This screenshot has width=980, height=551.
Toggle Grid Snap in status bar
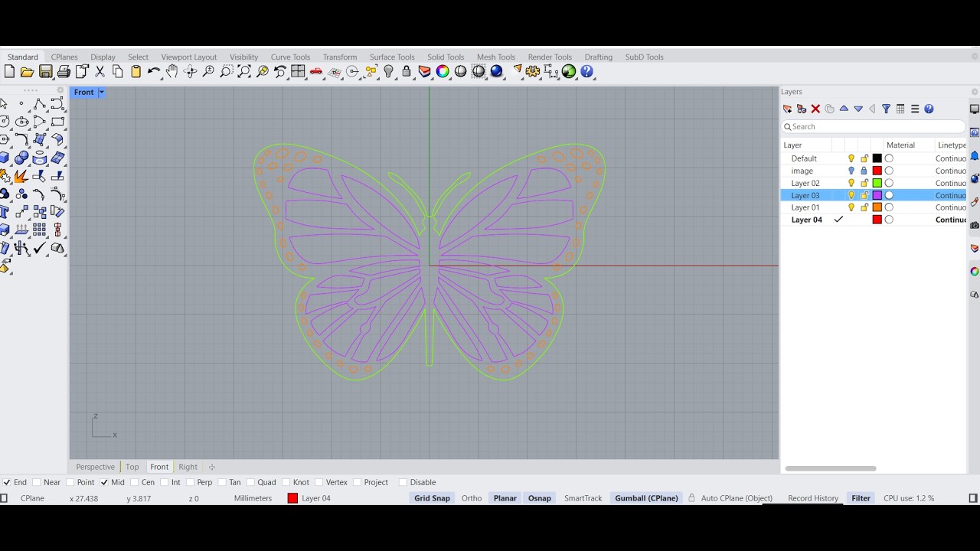[x=432, y=499]
